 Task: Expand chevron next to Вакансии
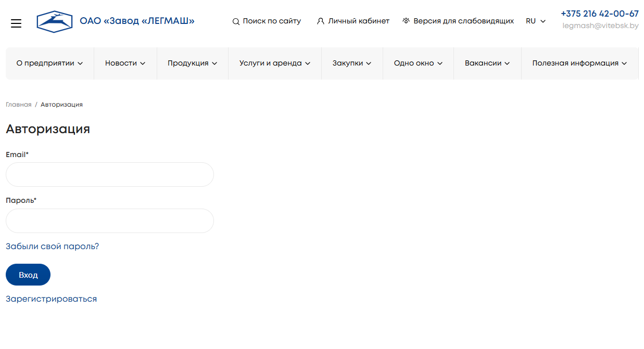pos(507,63)
